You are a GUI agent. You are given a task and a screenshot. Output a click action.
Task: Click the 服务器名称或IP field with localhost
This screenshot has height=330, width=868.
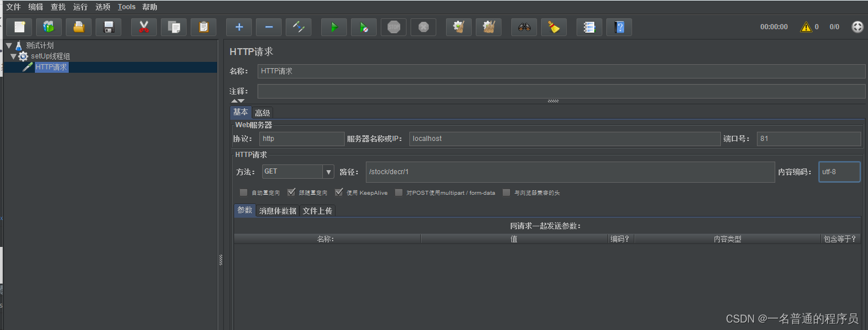(x=565, y=139)
